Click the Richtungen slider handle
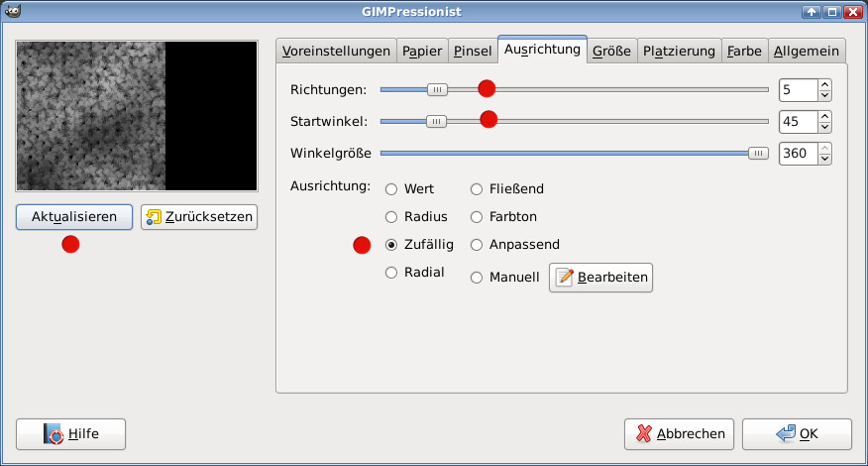 coord(437,89)
